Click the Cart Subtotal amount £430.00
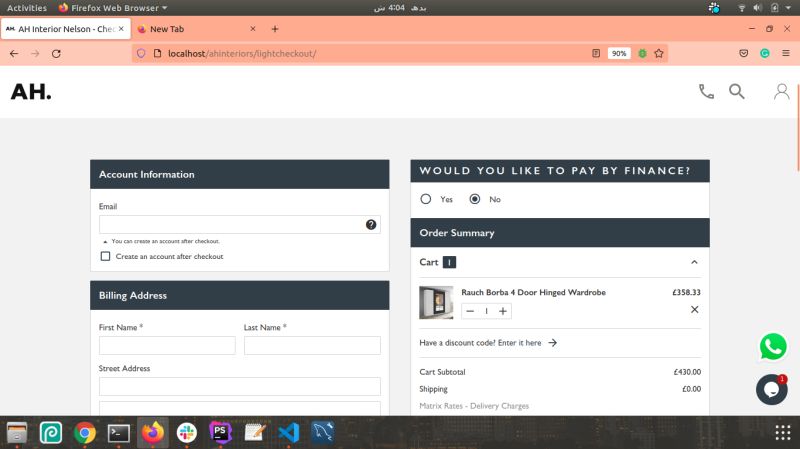The width and height of the screenshot is (800, 449). point(687,372)
